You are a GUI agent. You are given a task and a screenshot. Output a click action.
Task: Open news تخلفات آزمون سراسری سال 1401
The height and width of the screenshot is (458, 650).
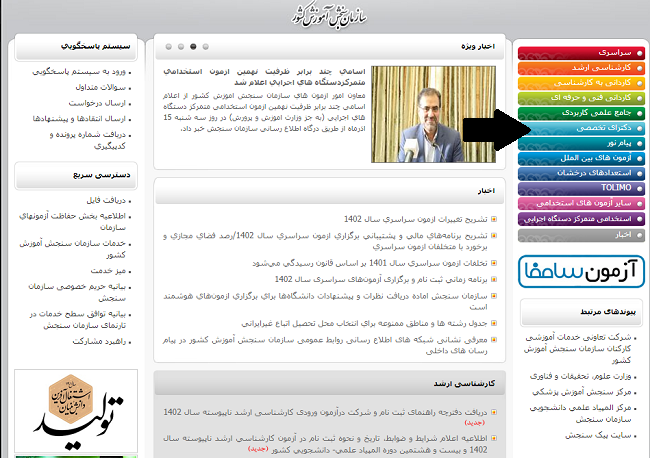click(370, 263)
